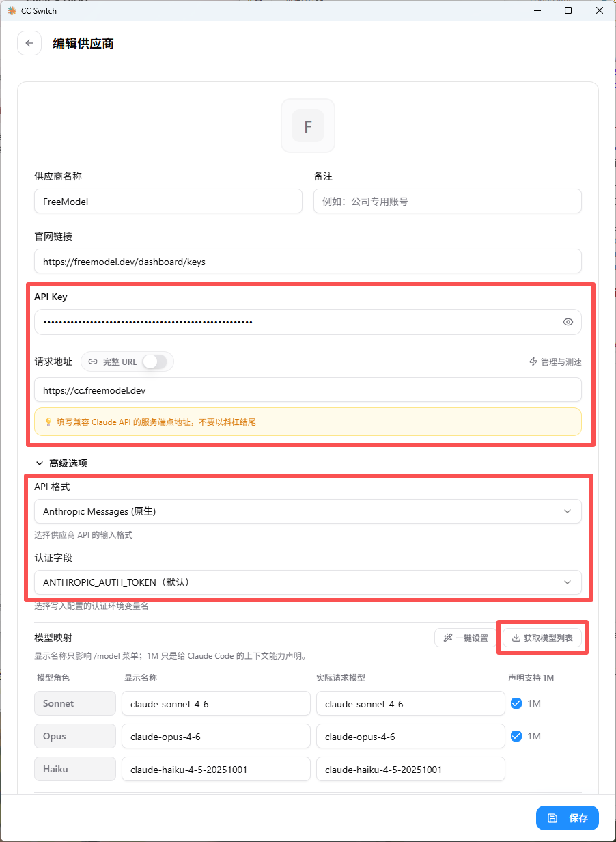
Task: Click the 模型映射 section heading
Action: 53,637
